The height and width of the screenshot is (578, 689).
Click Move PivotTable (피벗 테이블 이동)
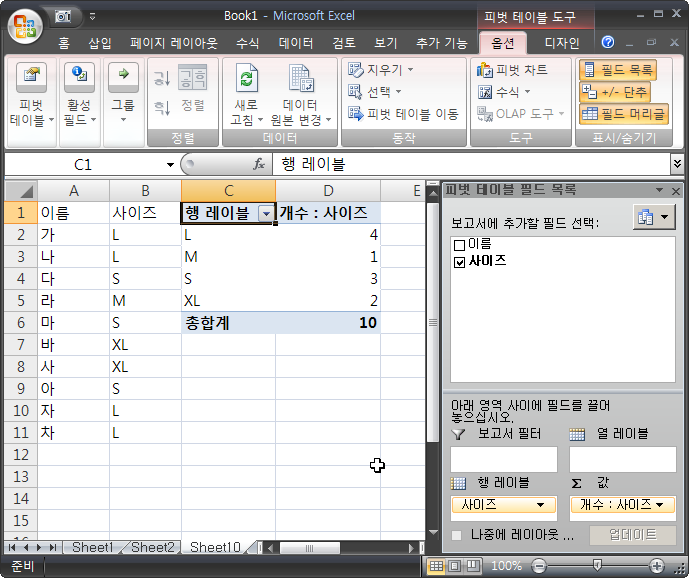[403, 114]
